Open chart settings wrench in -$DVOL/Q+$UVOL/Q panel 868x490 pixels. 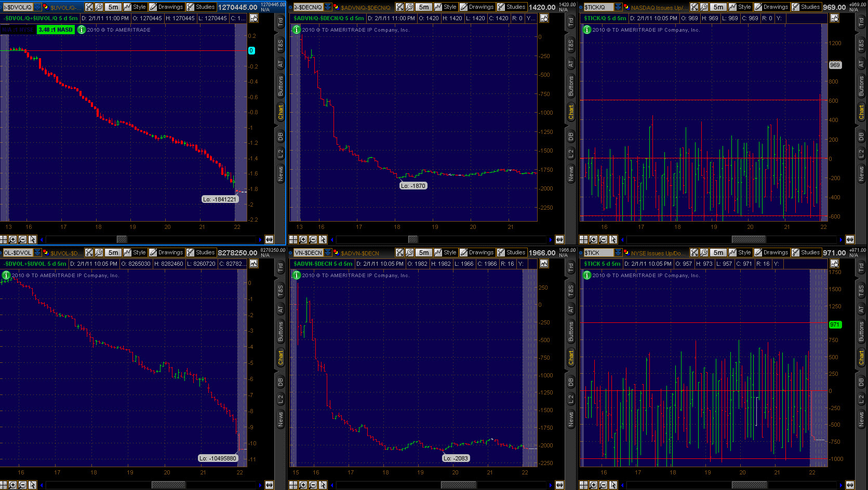coord(99,7)
